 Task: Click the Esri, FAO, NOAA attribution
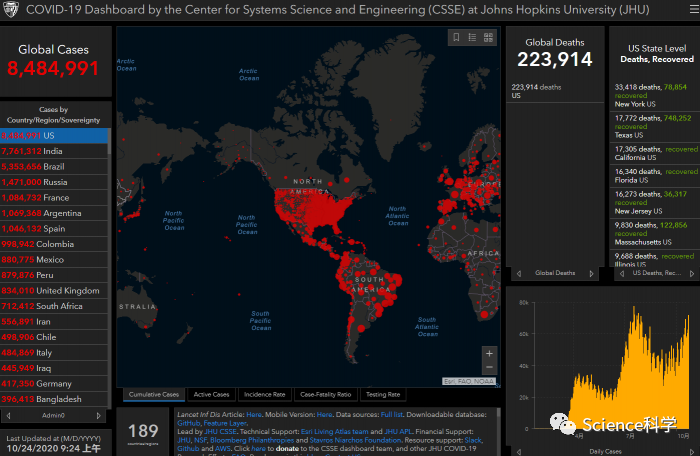(469, 381)
